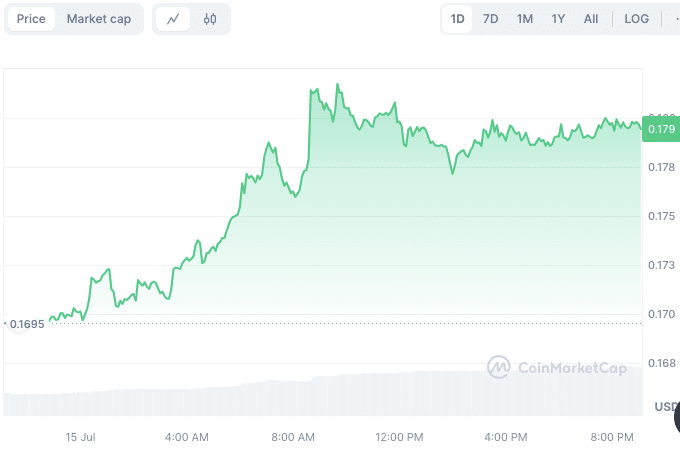Click the 12:00 PM time marker

click(400, 437)
